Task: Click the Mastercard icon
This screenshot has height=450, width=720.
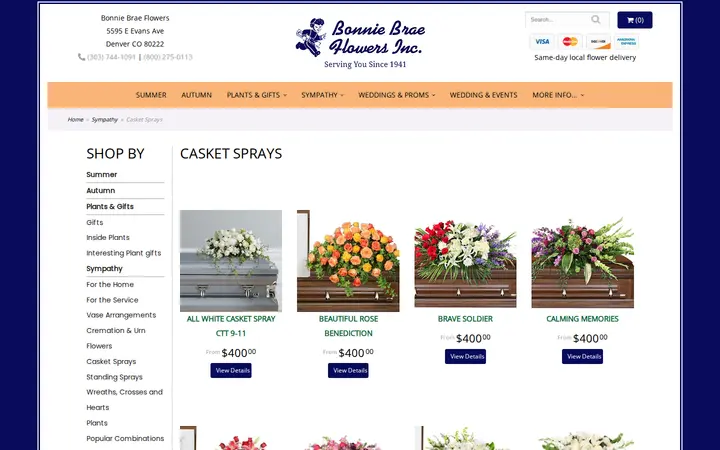Action: point(570,42)
